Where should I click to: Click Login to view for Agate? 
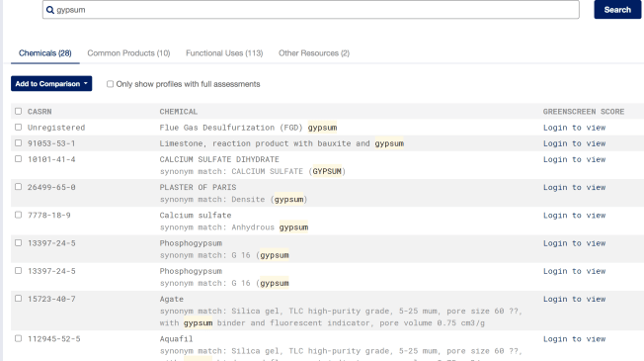pos(574,300)
